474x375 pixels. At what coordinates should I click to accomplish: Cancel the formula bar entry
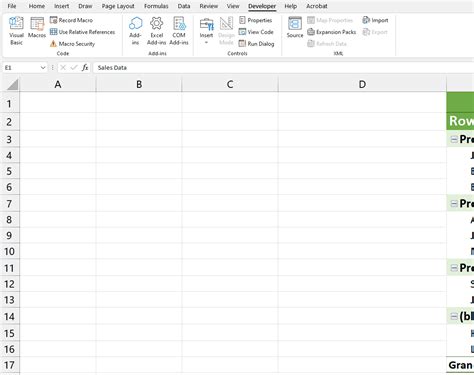coord(63,68)
